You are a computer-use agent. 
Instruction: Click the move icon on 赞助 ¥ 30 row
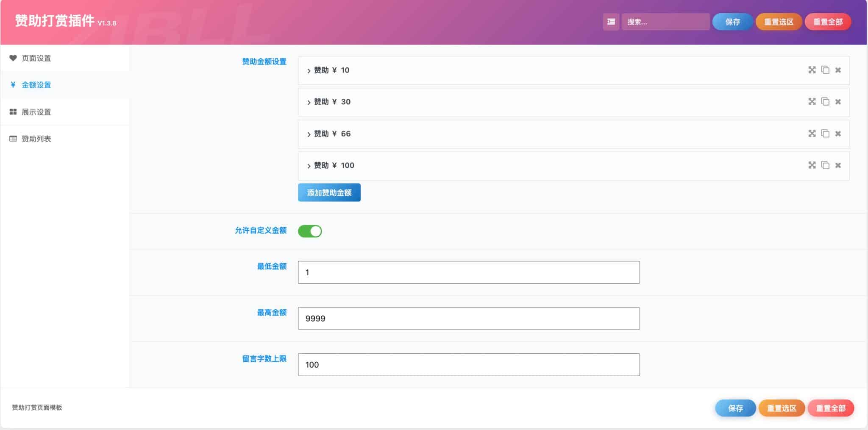(x=812, y=101)
